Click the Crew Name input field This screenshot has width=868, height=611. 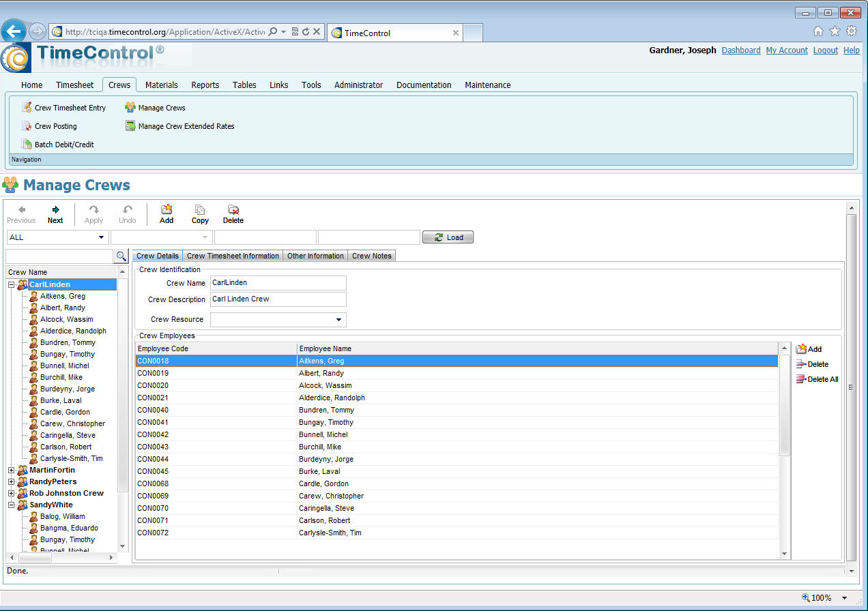pos(278,283)
